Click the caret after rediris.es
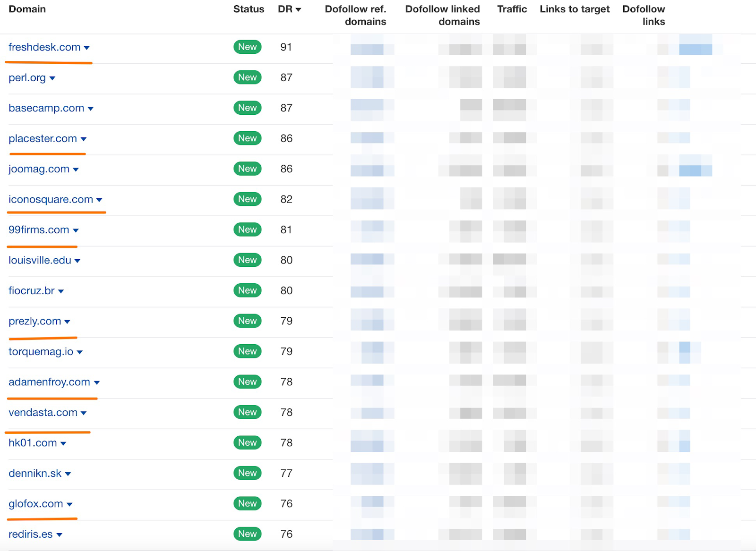The height and width of the screenshot is (551, 756). point(60,535)
